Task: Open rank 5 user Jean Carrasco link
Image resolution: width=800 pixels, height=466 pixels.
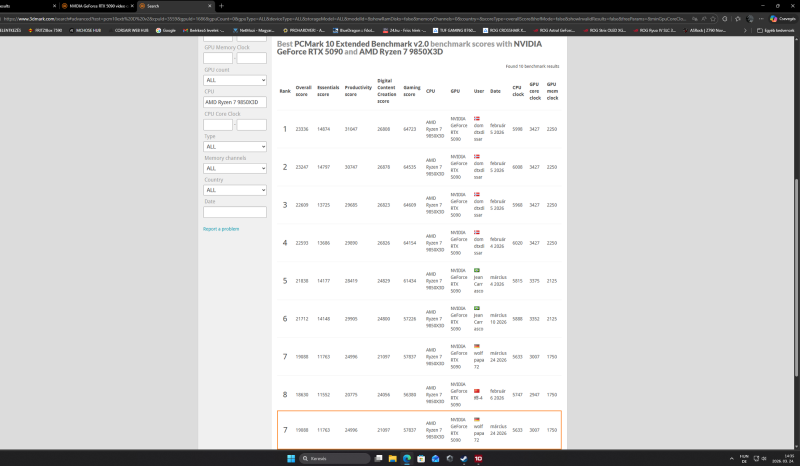Action: (x=478, y=284)
